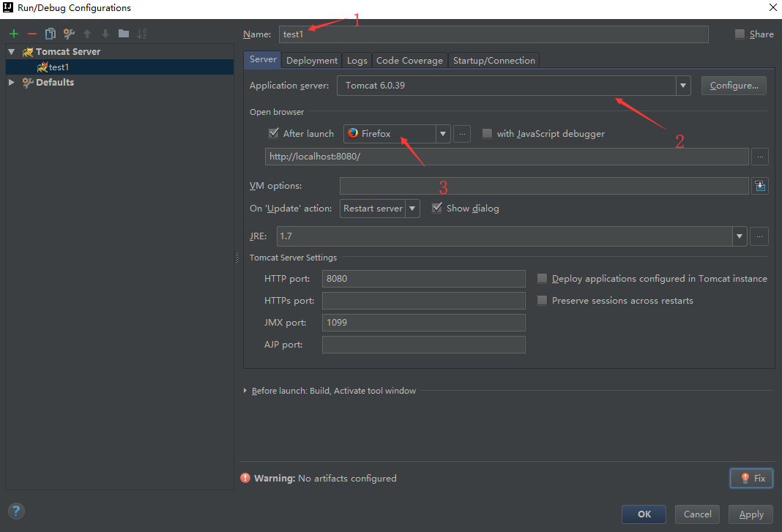Click the Name input field
The width and height of the screenshot is (782, 532).
(494, 34)
